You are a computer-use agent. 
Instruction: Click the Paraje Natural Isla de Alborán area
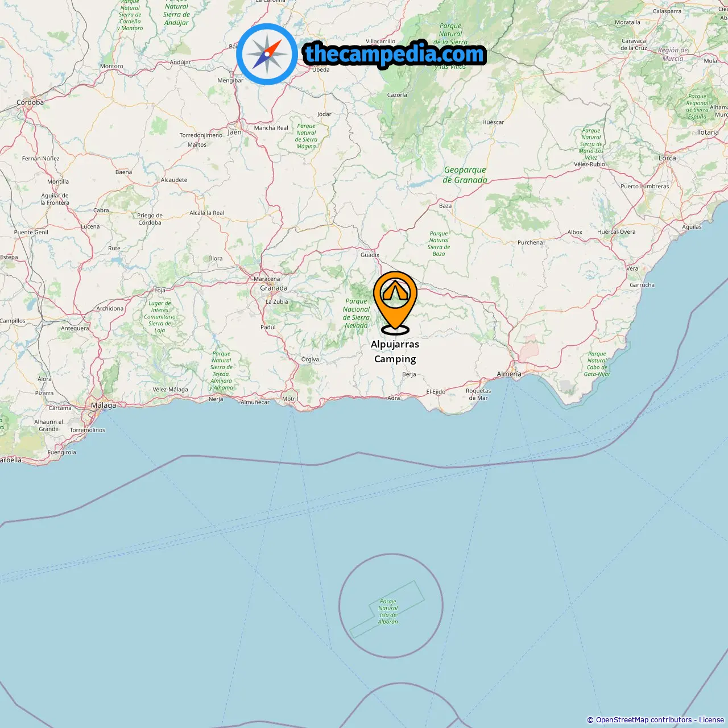tap(388, 611)
